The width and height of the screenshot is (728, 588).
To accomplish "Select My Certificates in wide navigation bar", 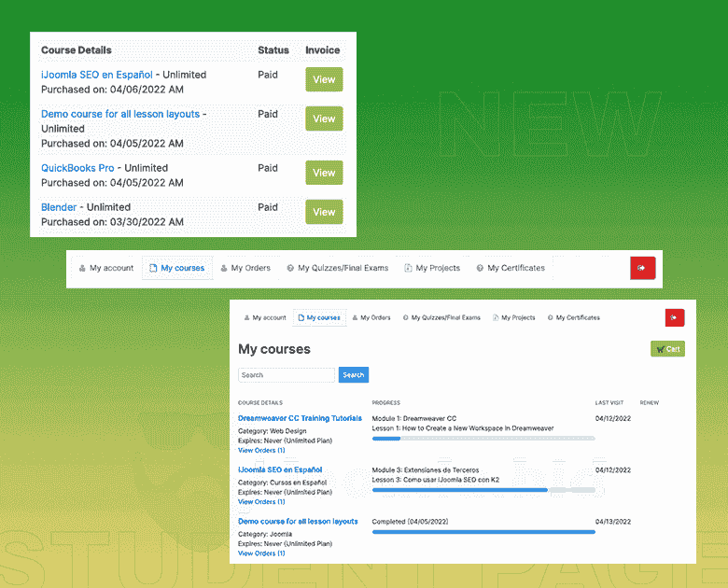I will pos(511,268).
